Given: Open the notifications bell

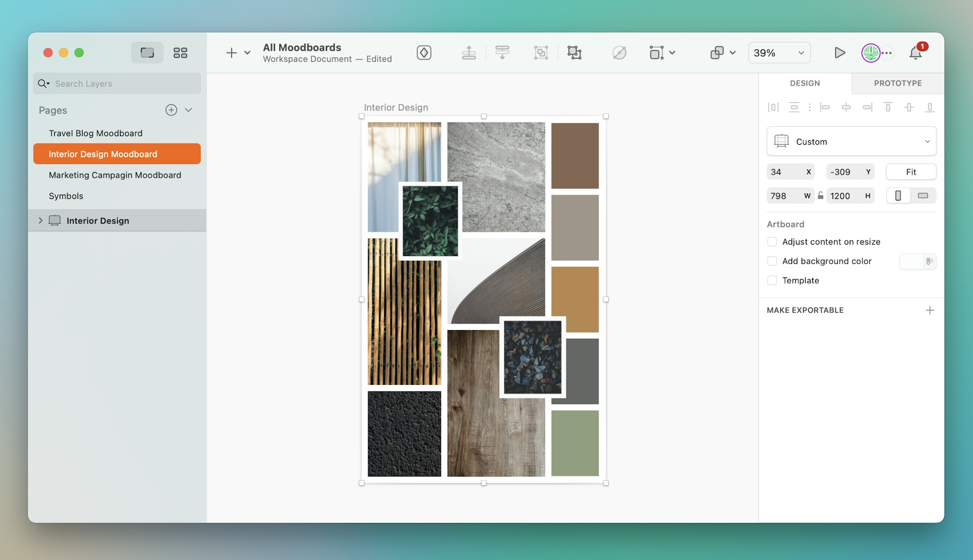Looking at the screenshot, I should [x=916, y=53].
